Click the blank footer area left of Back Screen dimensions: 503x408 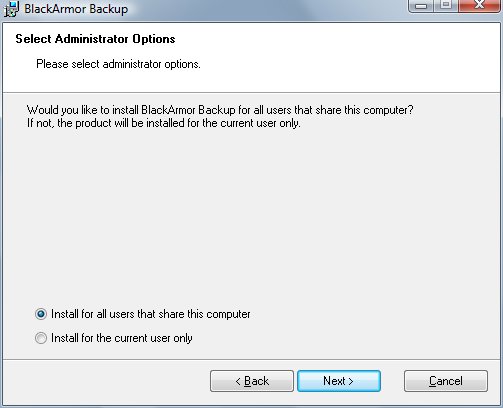pyautogui.click(x=107, y=381)
